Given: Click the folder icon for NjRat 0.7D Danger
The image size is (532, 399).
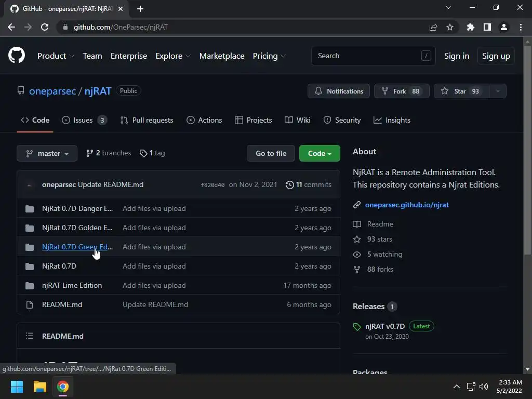Looking at the screenshot, I should (30, 209).
